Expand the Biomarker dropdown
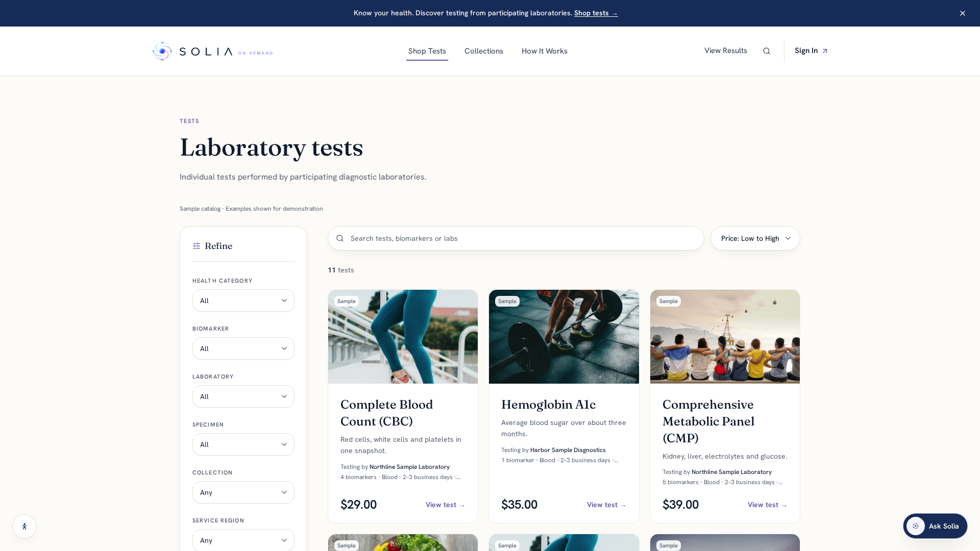This screenshot has width=980, height=551. 243,348
